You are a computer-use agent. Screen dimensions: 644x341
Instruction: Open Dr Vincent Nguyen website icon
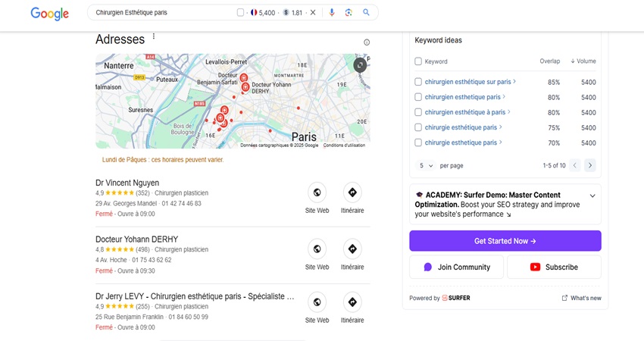(317, 192)
